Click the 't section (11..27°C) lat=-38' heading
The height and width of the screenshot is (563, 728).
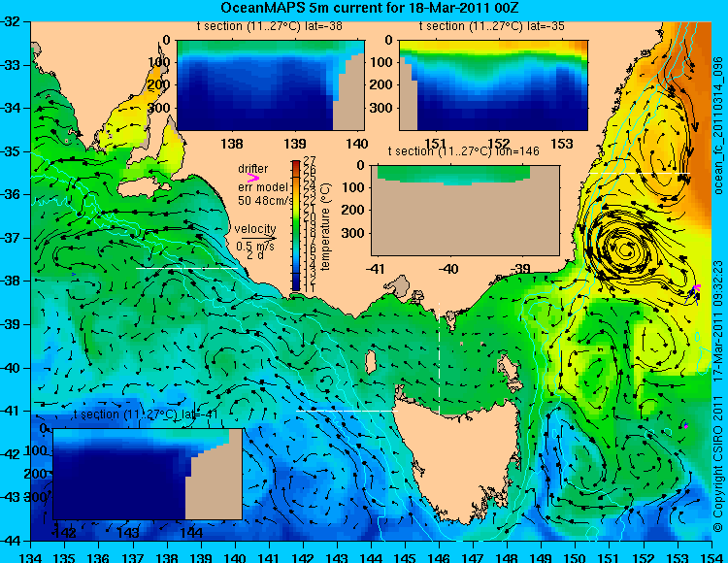[269, 26]
